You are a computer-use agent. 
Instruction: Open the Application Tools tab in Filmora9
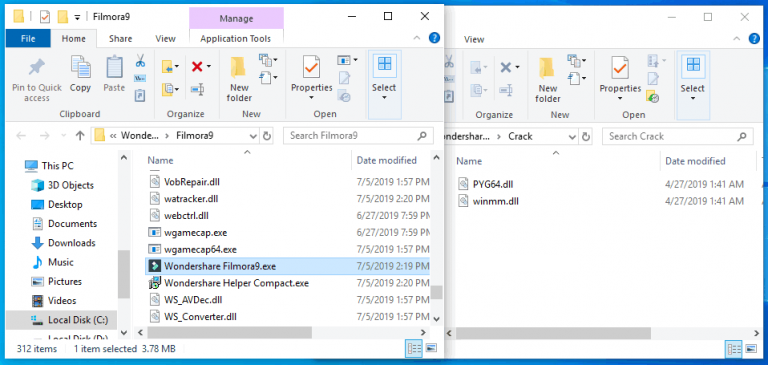236,39
